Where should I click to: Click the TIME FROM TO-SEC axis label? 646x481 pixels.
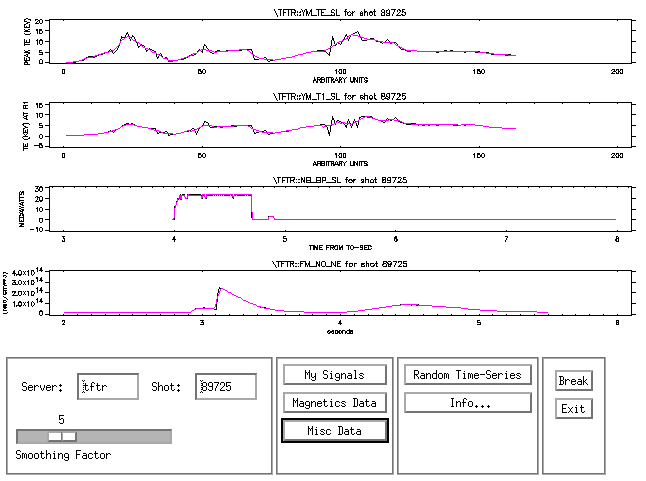(x=340, y=246)
